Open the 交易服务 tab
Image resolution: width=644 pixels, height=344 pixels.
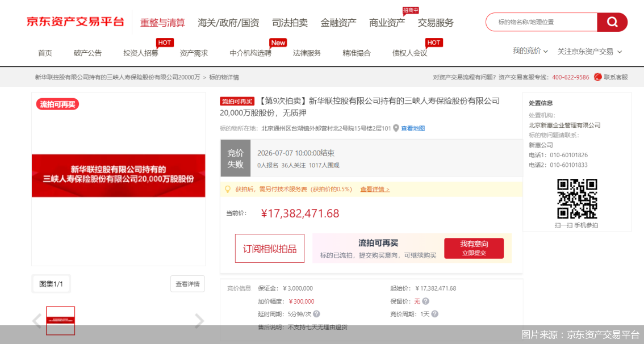click(436, 23)
